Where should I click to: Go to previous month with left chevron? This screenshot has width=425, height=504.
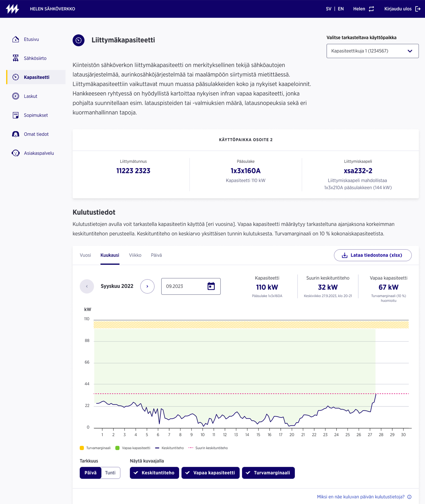pos(87,286)
